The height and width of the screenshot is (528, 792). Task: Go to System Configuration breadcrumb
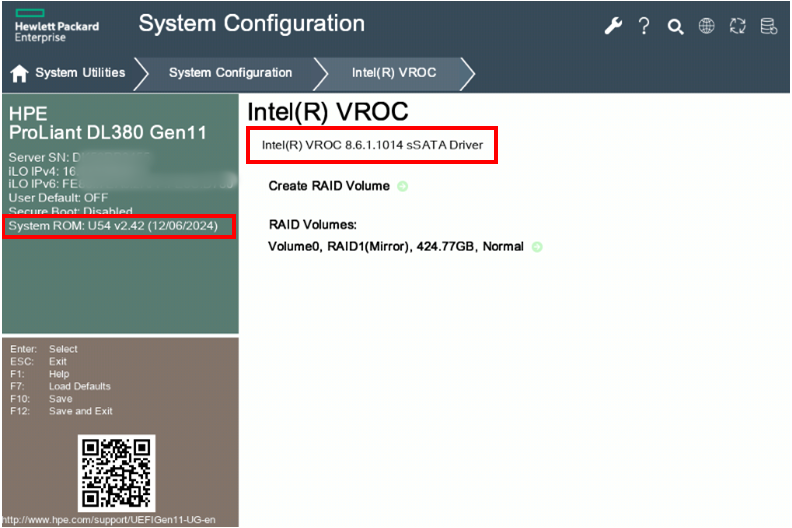click(x=230, y=73)
